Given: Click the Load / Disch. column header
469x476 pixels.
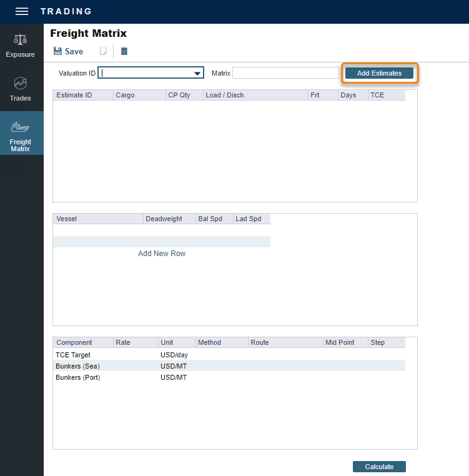Looking at the screenshot, I should point(225,96).
